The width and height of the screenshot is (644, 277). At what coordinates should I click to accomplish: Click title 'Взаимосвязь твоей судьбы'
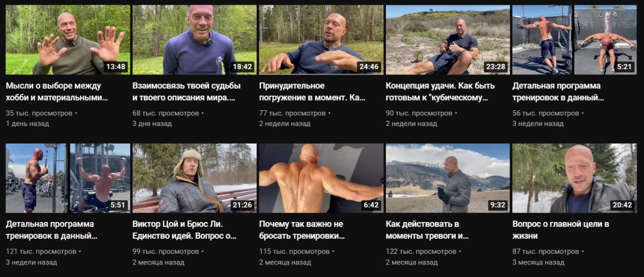coord(187,92)
